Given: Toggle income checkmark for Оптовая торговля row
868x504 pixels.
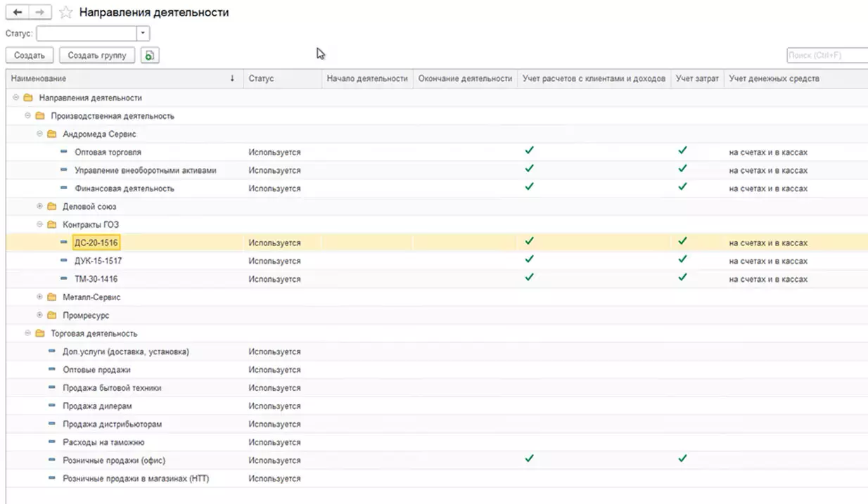Looking at the screenshot, I should tap(530, 150).
